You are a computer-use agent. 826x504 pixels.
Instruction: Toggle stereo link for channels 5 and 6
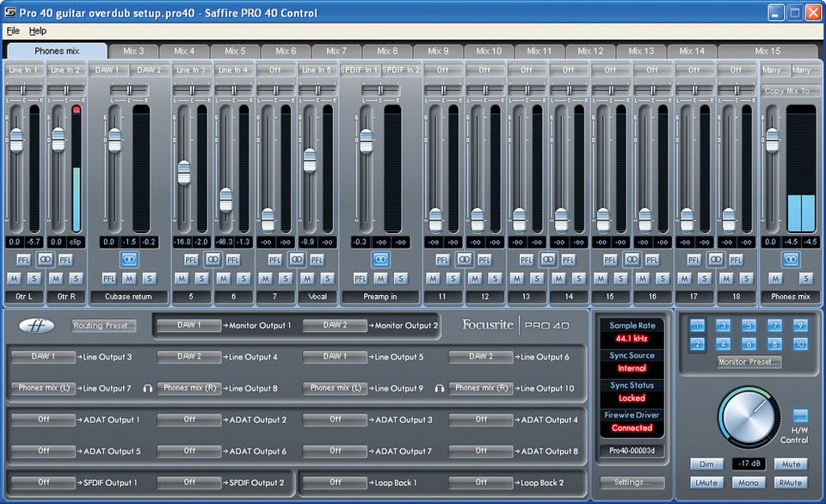pos(213,259)
